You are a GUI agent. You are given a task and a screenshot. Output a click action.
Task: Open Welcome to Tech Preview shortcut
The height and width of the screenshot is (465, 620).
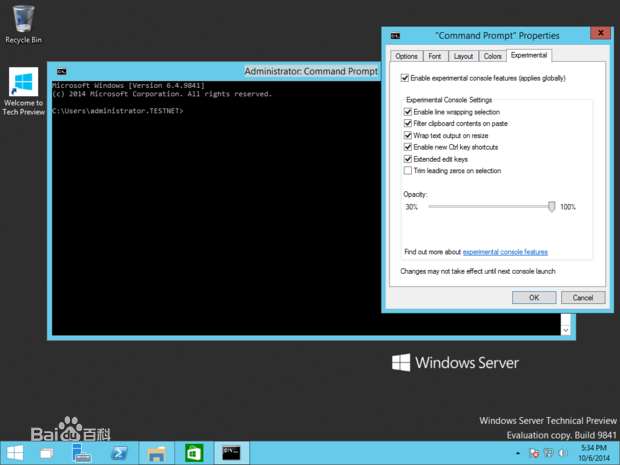click(x=23, y=91)
